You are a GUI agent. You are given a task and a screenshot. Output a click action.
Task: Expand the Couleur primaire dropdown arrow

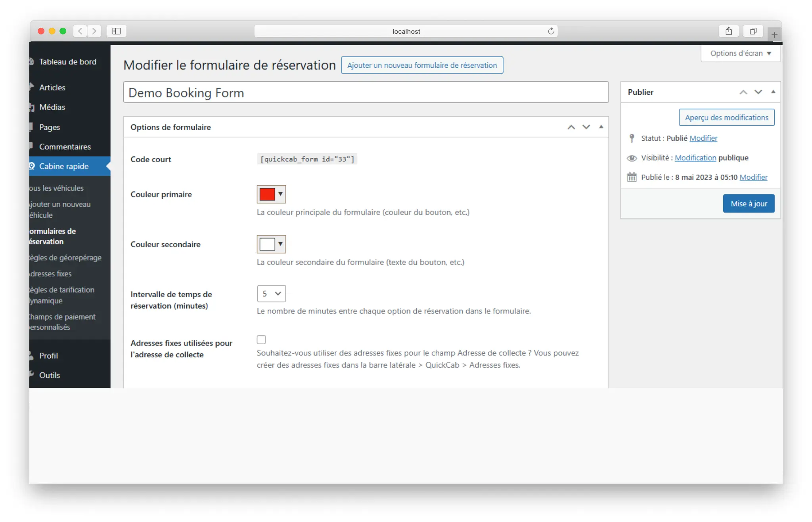(280, 194)
